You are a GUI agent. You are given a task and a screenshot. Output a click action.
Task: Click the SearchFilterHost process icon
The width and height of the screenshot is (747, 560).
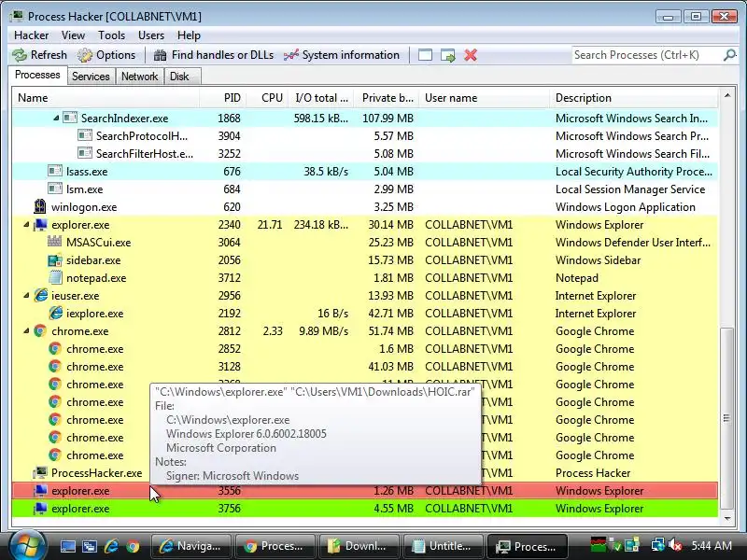85,153
